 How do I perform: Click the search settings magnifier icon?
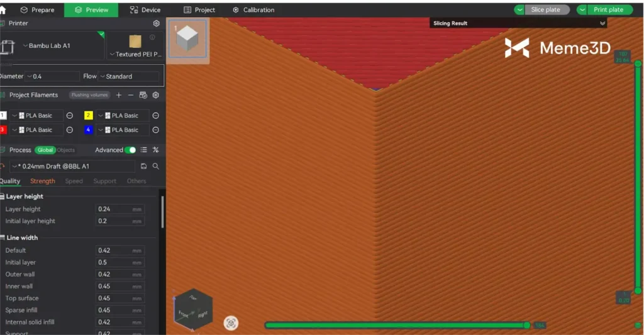(155, 166)
